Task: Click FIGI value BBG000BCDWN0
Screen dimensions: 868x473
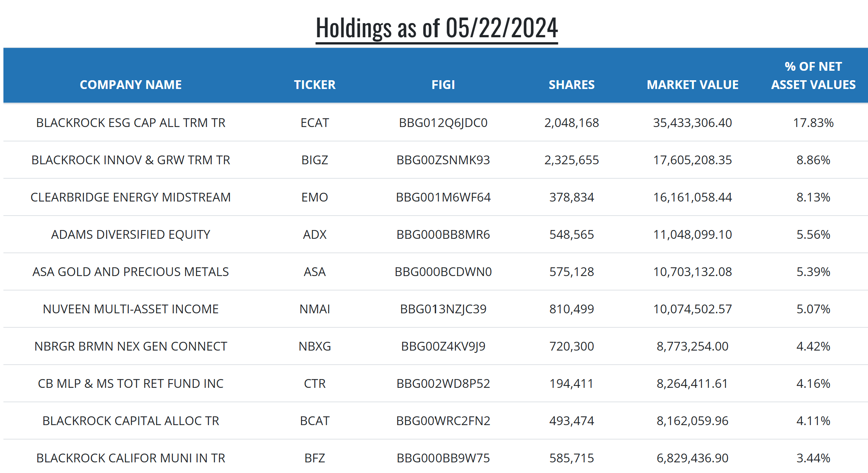Action: pyautogui.click(x=443, y=272)
